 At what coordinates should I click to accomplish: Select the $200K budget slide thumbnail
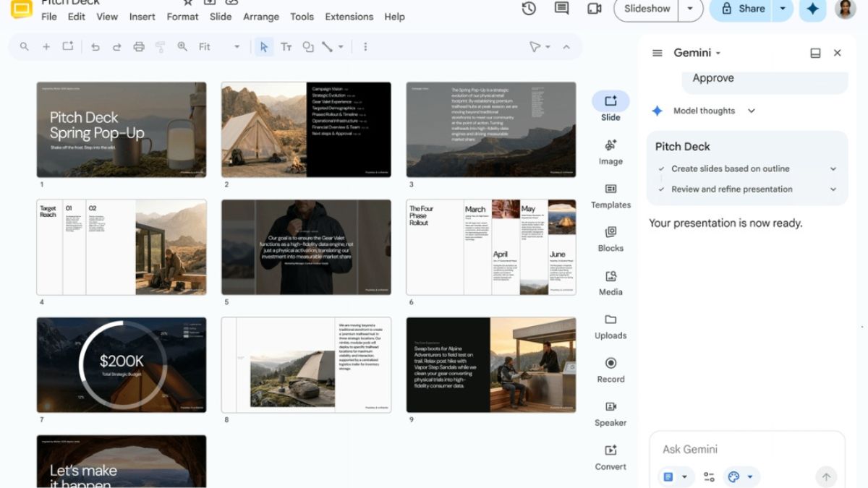(x=122, y=365)
